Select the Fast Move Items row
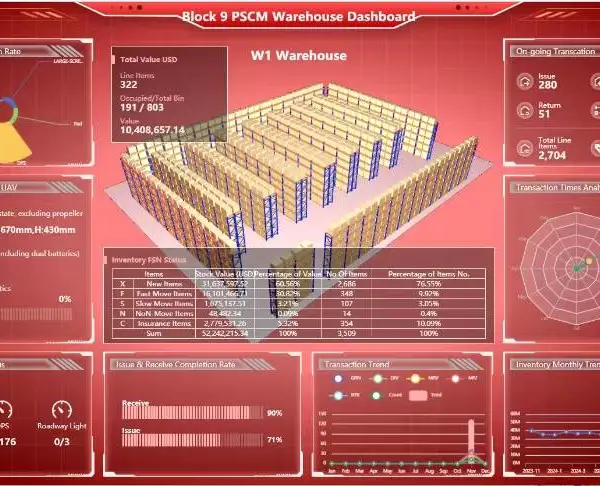600x486 pixels. (x=299, y=294)
